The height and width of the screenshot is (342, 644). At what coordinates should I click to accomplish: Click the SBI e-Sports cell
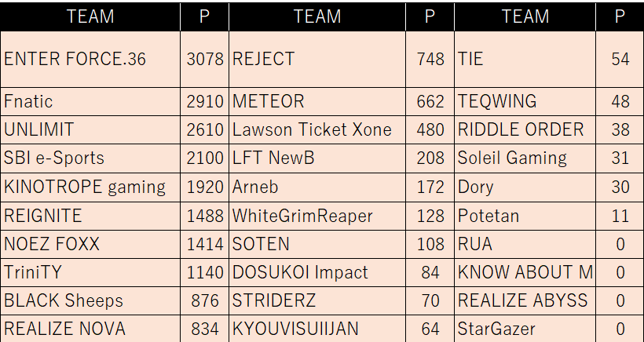coord(54,158)
